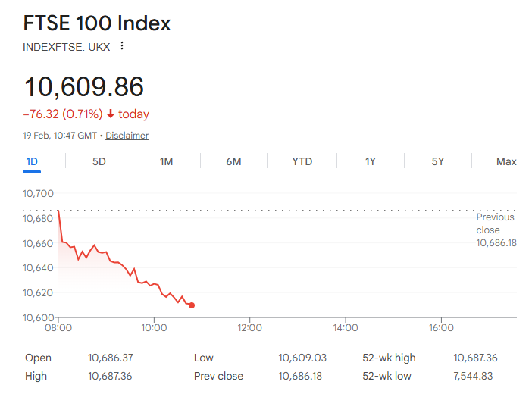Click the red endpoint dot on chart
Viewport: 532px width, 397px height.
click(x=192, y=305)
